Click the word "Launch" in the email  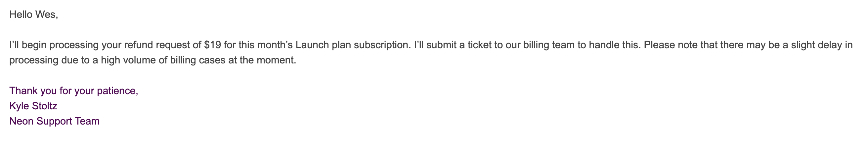tap(312, 45)
